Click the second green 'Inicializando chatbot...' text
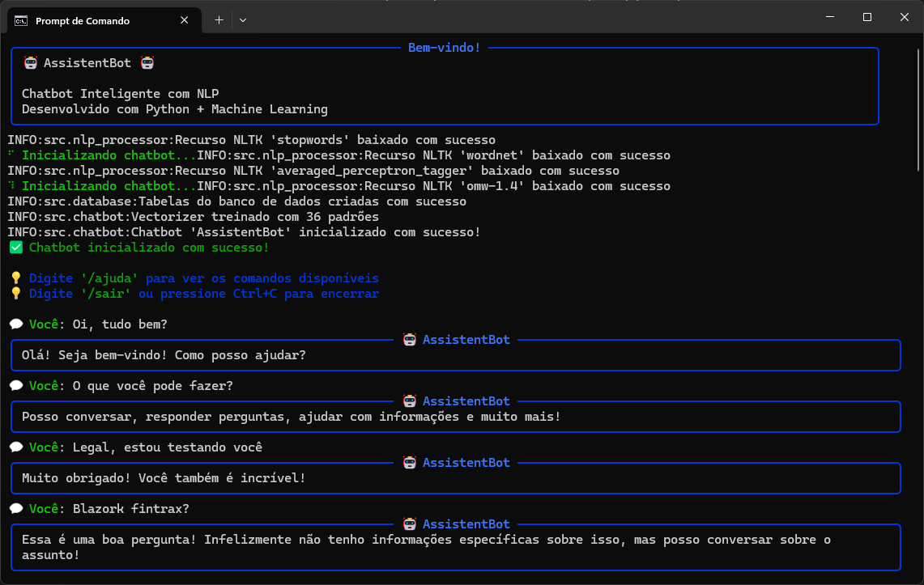This screenshot has width=924, height=585. [x=109, y=186]
